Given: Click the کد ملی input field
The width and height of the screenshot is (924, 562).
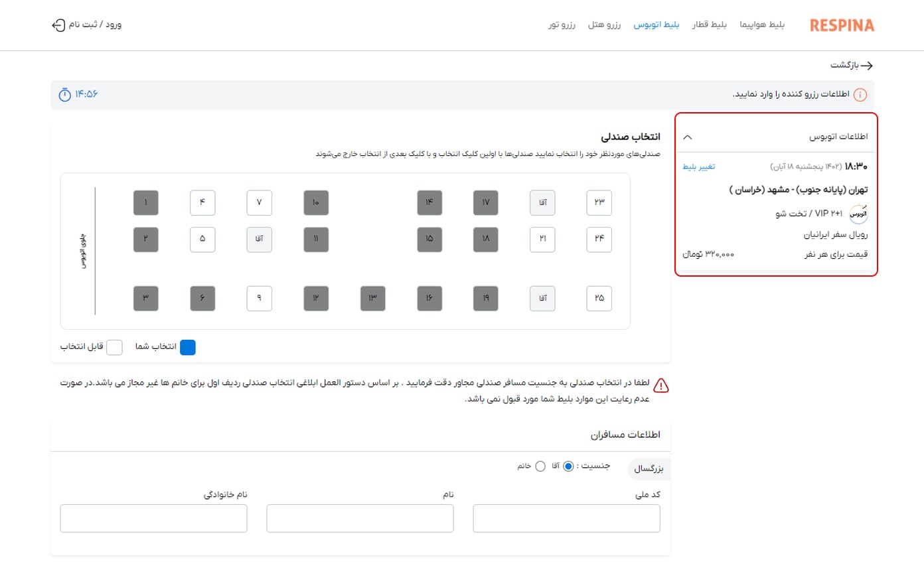Looking at the screenshot, I should coord(566,518).
